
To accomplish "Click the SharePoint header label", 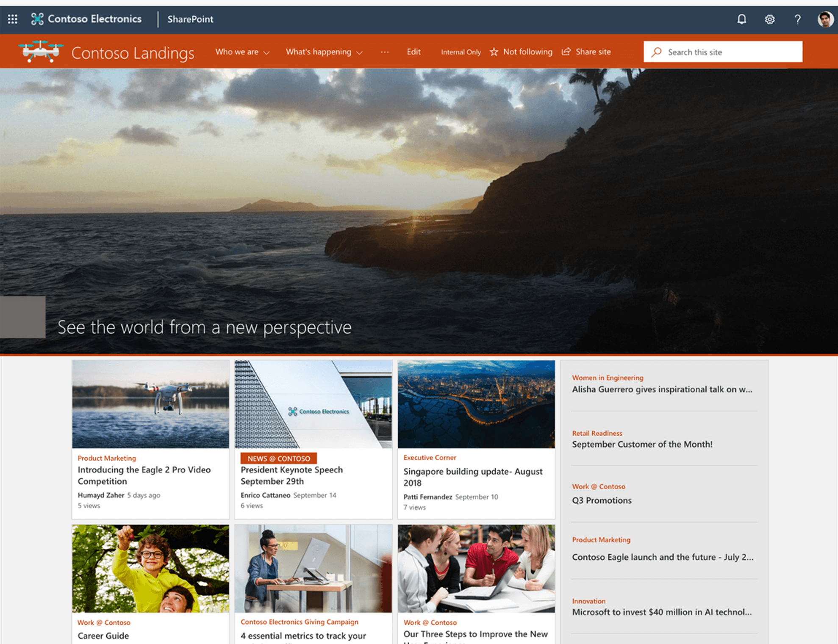I will click(190, 19).
